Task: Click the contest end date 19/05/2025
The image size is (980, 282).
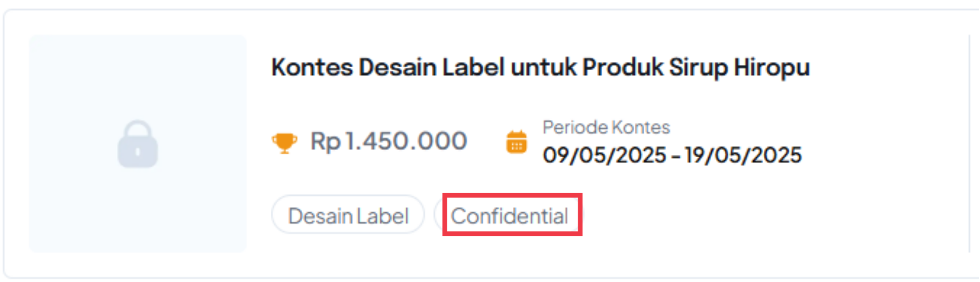Action: pos(743,155)
